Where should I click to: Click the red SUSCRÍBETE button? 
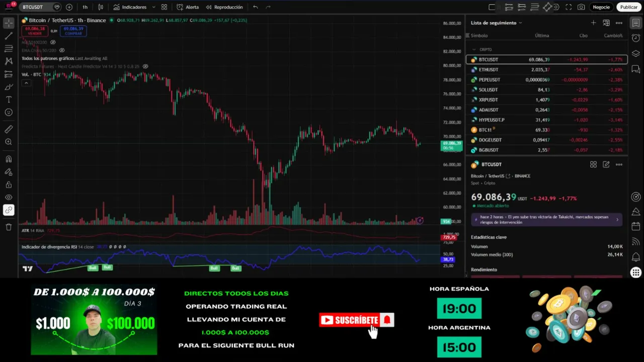coord(356,320)
